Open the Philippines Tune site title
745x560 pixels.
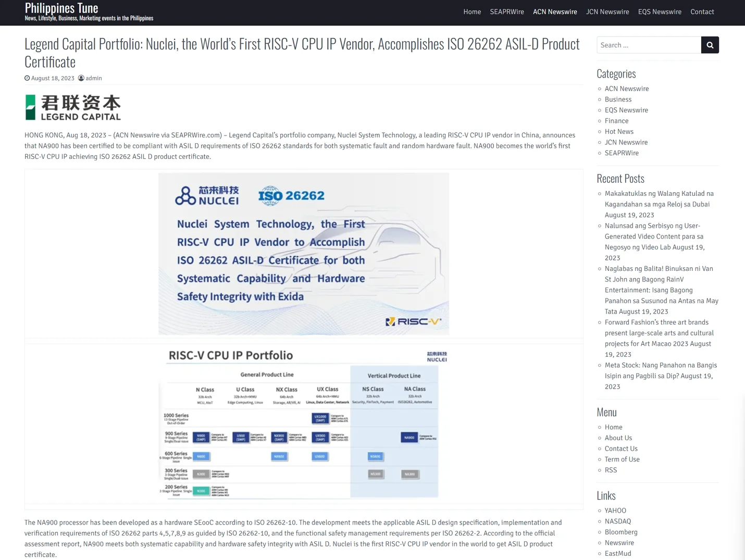pos(61,8)
